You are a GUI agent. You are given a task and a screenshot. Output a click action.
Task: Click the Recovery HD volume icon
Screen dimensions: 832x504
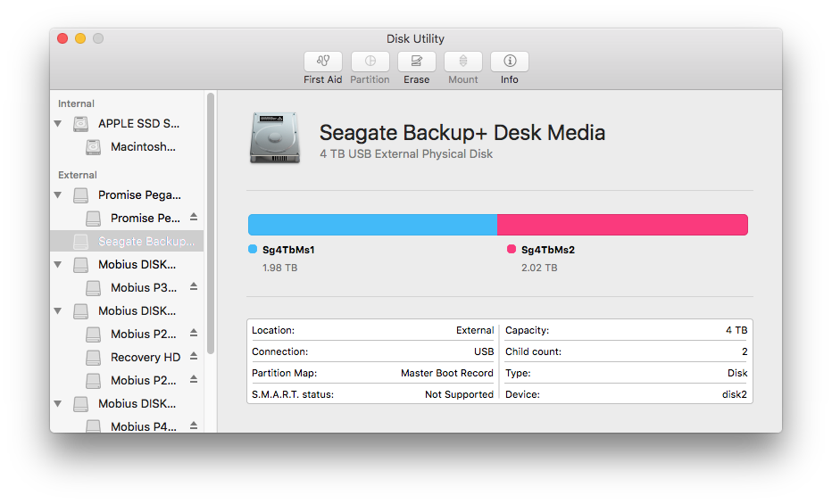click(94, 357)
